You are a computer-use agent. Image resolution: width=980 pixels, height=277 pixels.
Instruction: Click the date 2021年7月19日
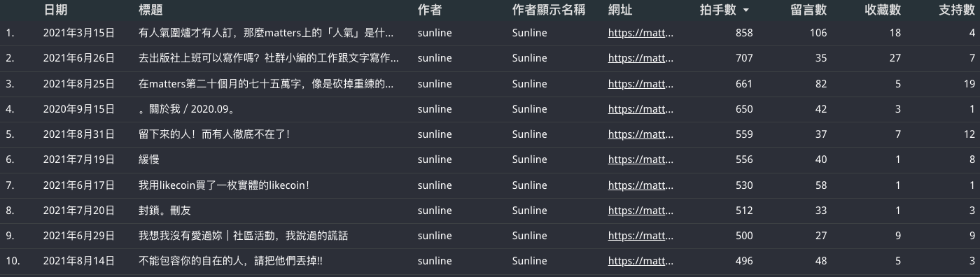point(79,159)
